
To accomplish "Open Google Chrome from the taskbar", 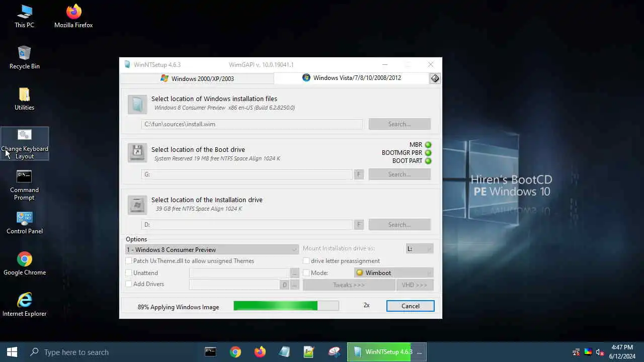I will pos(235,352).
